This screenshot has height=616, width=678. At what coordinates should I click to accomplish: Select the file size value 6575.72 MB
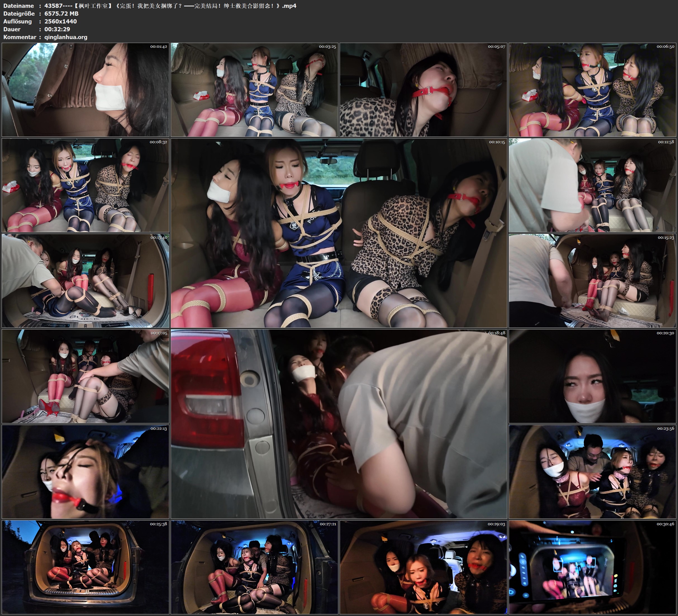tap(61, 13)
